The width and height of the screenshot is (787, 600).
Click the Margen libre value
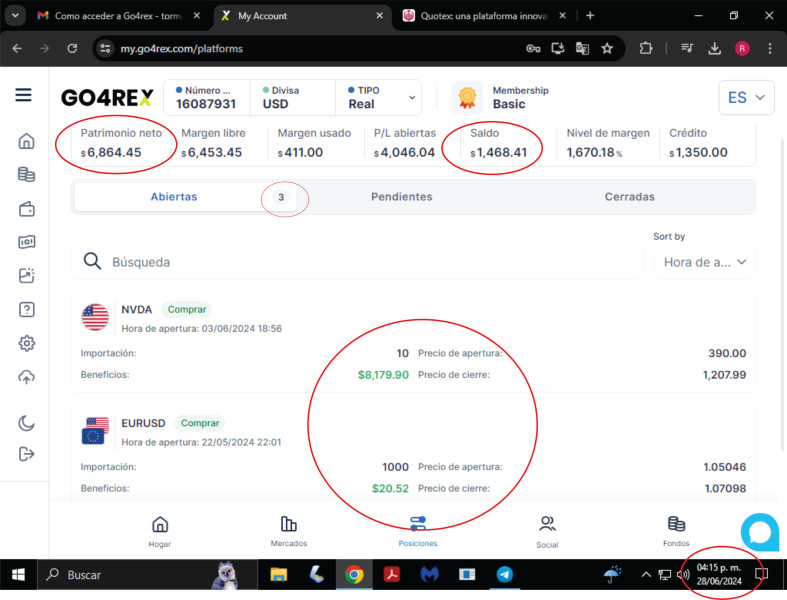point(211,152)
